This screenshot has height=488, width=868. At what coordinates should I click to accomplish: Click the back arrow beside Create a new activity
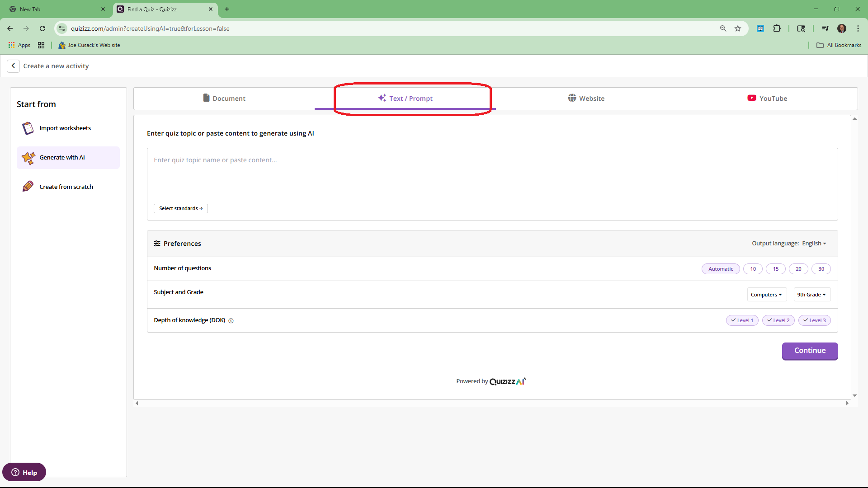(x=13, y=66)
